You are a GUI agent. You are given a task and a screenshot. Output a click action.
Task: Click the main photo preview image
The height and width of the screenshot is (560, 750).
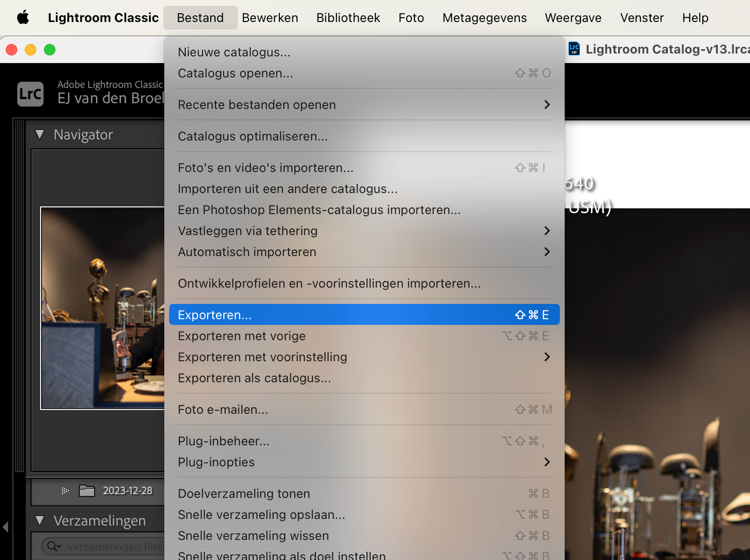pos(657,384)
